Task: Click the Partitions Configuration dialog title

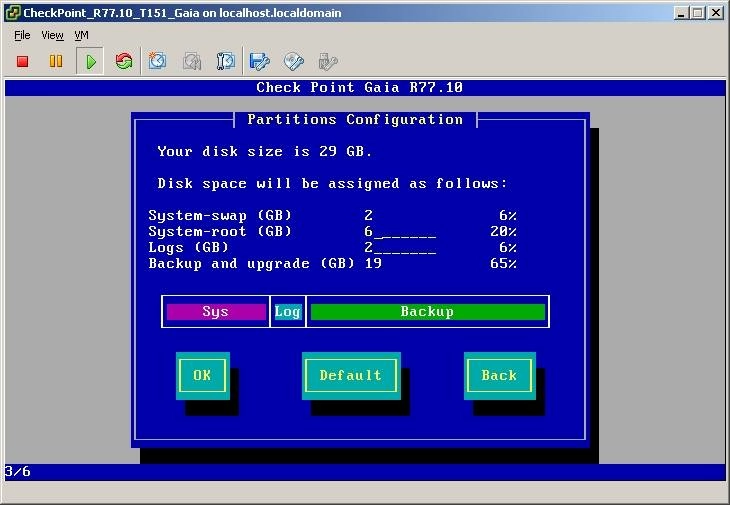Action: [355, 120]
